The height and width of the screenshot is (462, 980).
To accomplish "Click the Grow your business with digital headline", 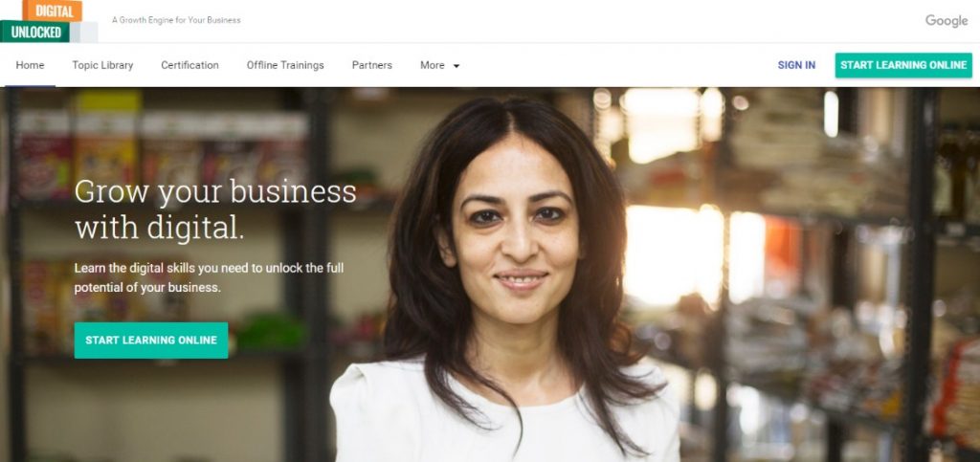I will [215, 209].
